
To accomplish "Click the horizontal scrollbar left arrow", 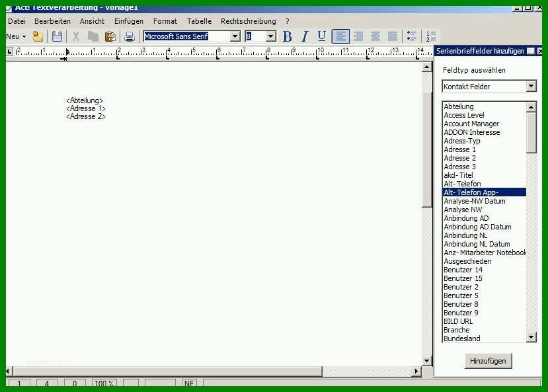I will (9, 371).
